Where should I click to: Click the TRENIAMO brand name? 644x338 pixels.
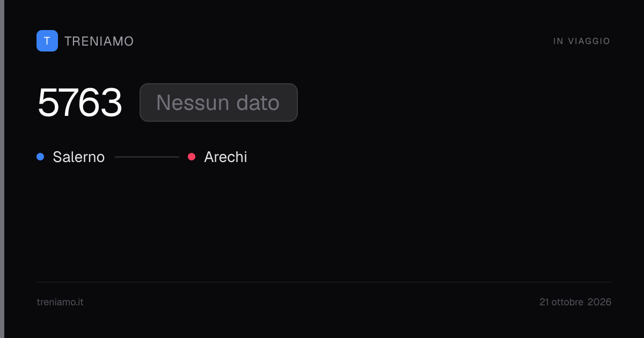[x=99, y=41]
